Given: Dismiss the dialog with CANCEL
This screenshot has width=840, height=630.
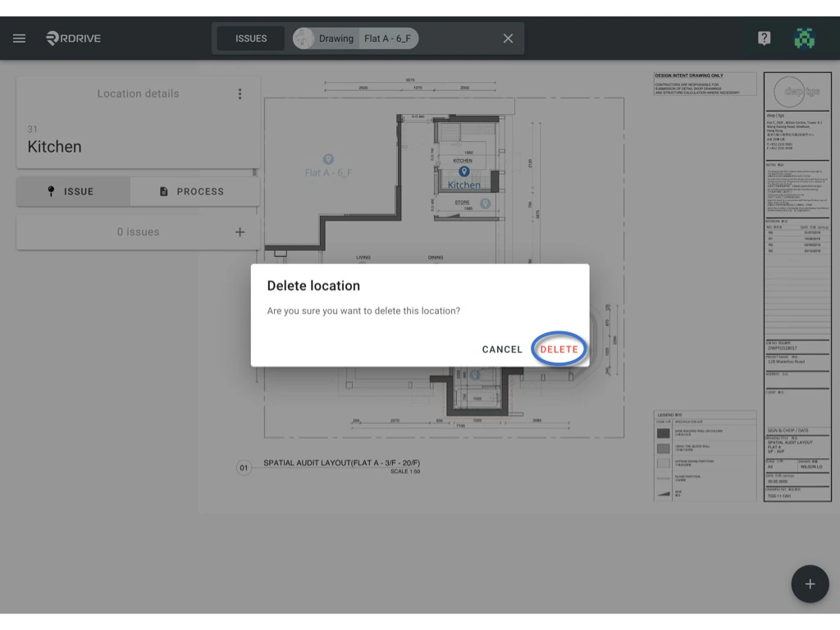Looking at the screenshot, I should (x=501, y=349).
